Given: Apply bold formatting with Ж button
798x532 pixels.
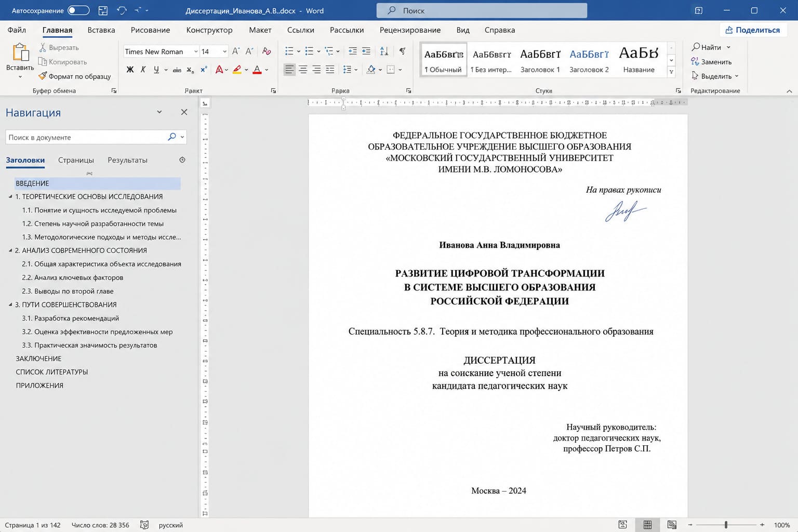Looking at the screenshot, I should (x=130, y=70).
